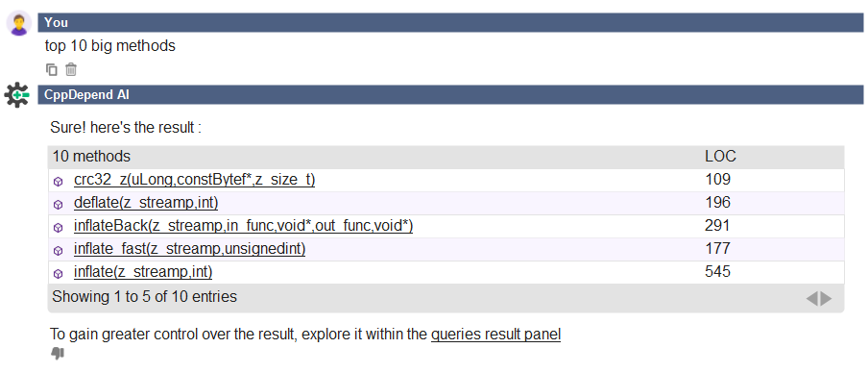
Task: Go to next page of results arrow
Action: tap(827, 299)
